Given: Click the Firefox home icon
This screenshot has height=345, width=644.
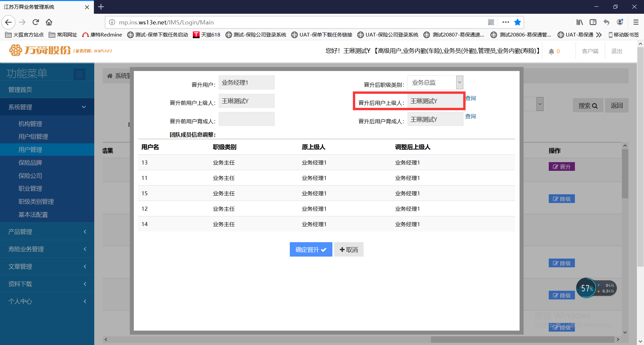Looking at the screenshot, I should [49, 22].
